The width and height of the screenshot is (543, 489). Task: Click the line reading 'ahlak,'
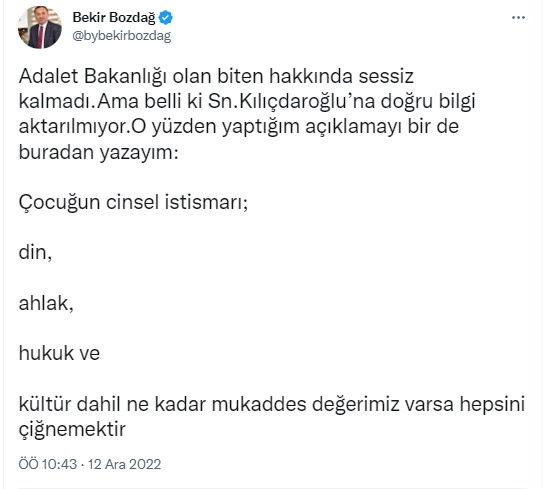click(46, 303)
